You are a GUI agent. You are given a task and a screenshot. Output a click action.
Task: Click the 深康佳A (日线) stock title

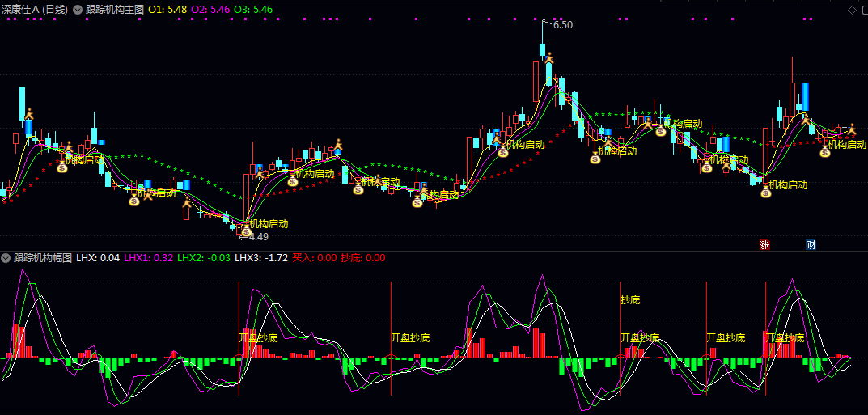click(x=35, y=10)
